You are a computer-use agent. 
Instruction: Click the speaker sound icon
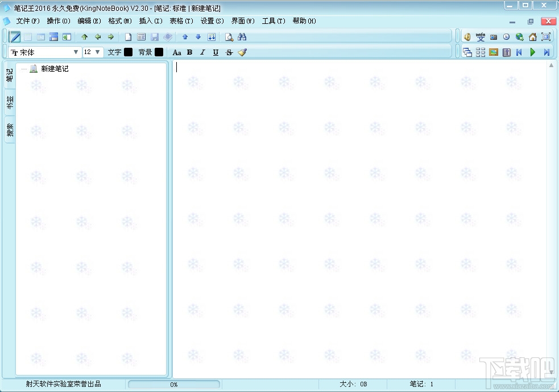click(x=467, y=37)
